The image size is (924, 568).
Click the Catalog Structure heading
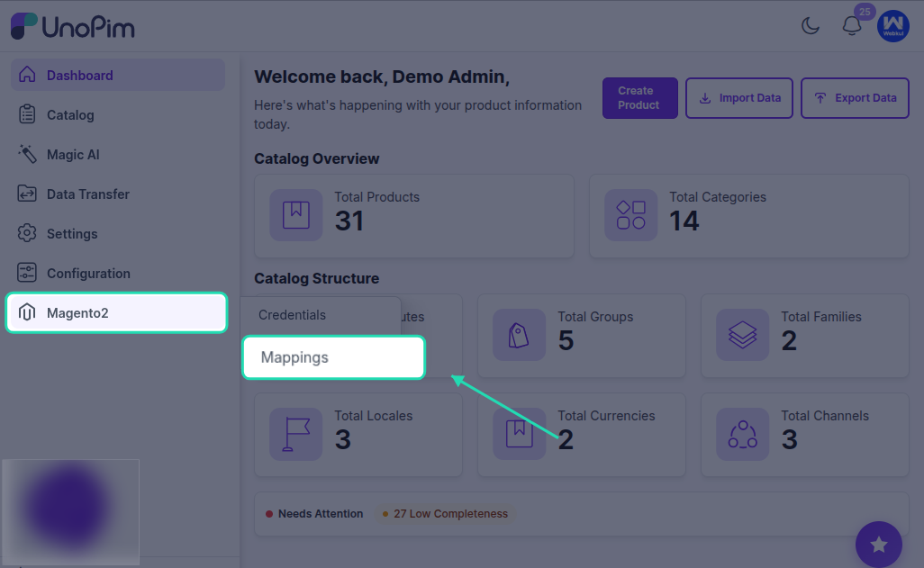click(316, 278)
